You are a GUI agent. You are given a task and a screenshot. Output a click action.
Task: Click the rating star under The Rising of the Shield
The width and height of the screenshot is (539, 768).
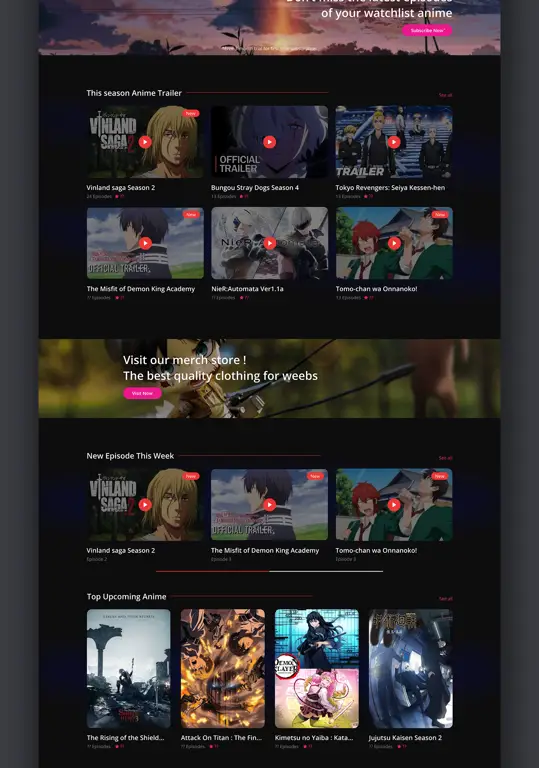tap(117, 746)
